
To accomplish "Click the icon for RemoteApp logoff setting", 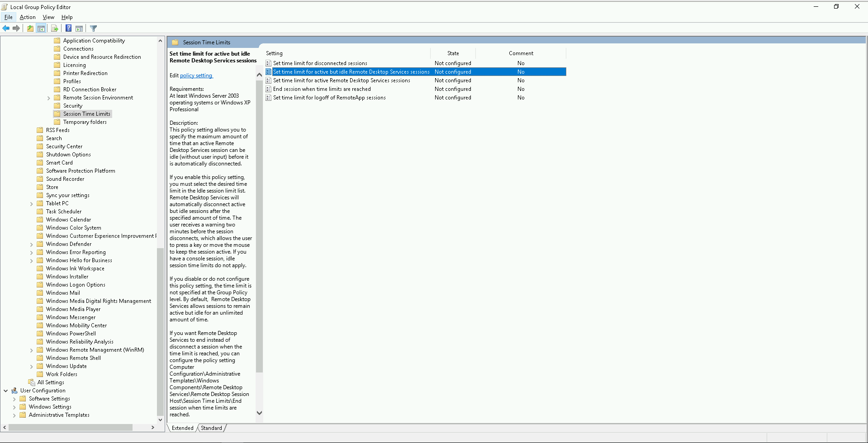I will tap(269, 98).
